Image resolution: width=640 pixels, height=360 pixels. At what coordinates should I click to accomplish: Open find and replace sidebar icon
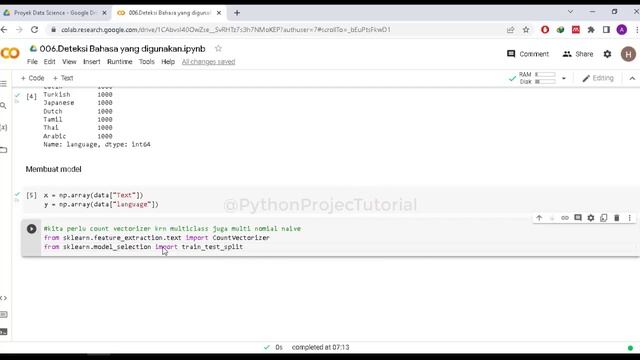(4, 106)
